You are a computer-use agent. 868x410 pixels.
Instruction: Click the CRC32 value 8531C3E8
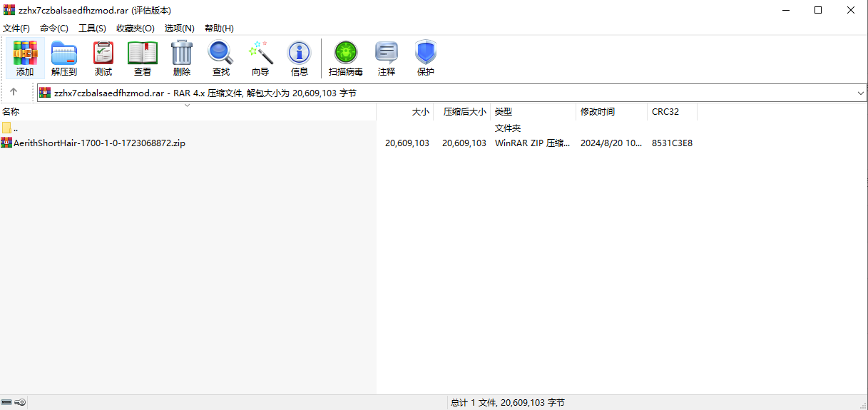(672, 143)
